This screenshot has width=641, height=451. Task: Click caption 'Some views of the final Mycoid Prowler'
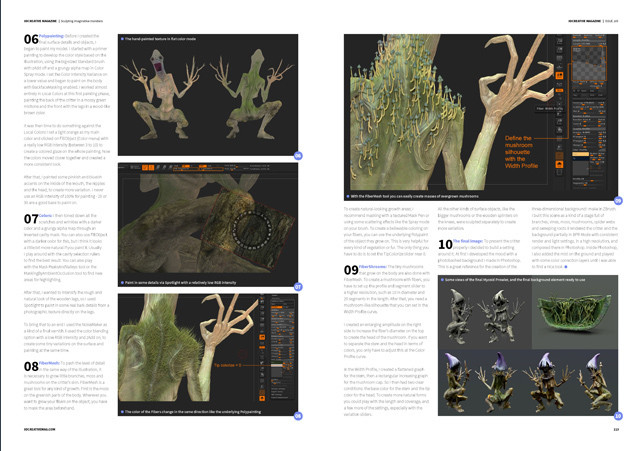(x=515, y=280)
